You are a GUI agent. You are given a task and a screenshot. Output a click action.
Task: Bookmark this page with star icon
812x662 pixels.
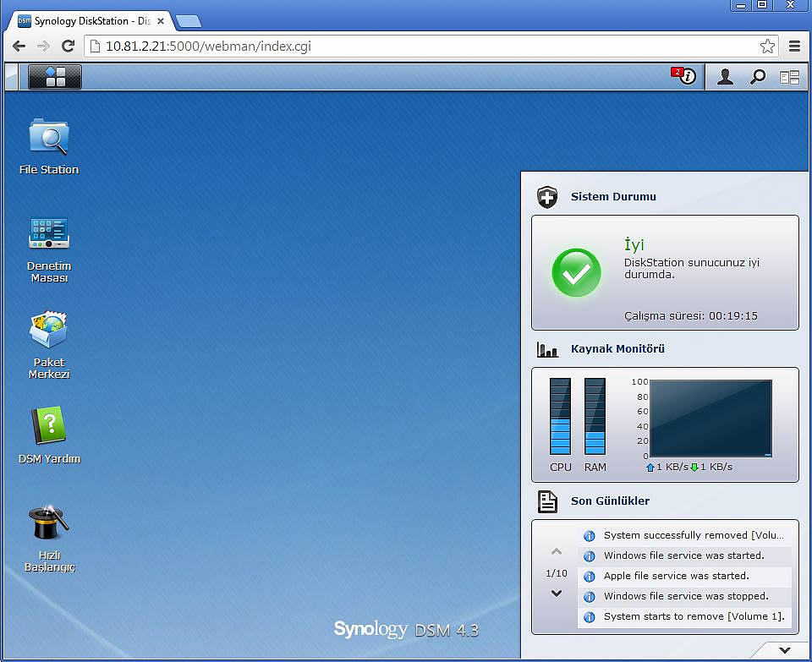[767, 46]
